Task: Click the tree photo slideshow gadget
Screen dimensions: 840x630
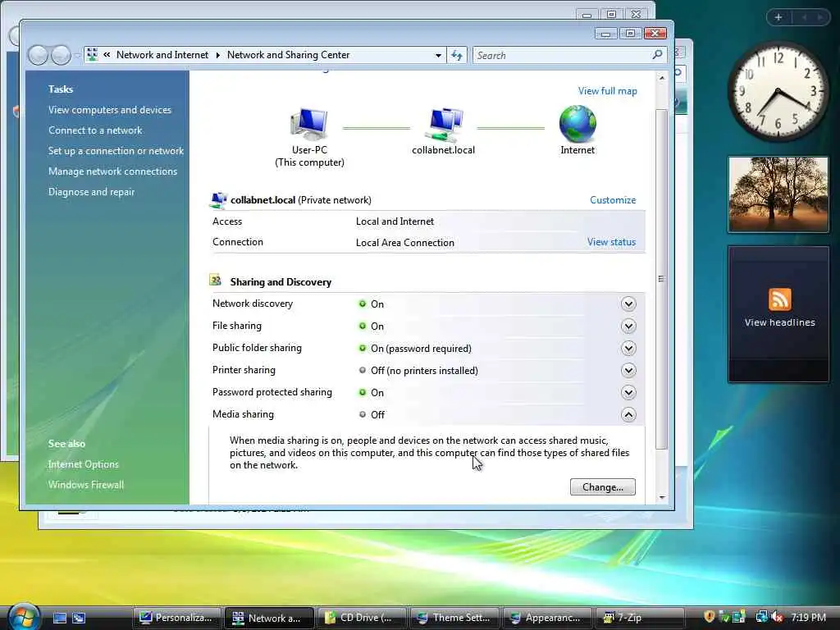Action: [x=778, y=194]
